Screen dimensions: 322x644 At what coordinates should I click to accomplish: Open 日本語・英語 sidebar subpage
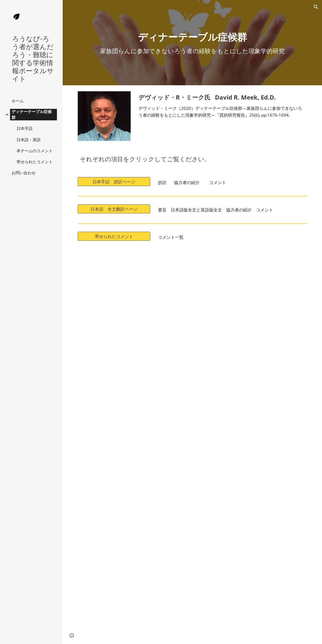tap(29, 140)
